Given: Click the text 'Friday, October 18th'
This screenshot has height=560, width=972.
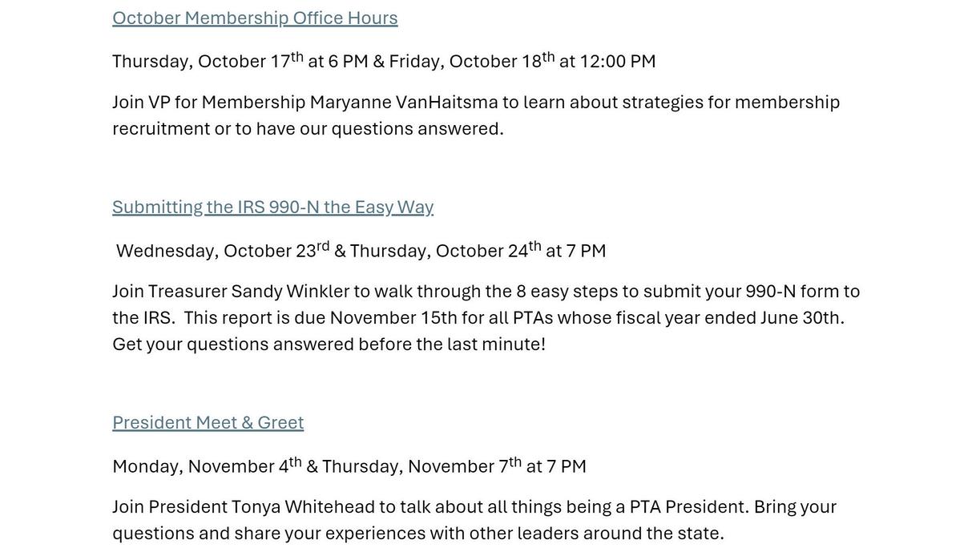Looking at the screenshot, I should 472,60.
